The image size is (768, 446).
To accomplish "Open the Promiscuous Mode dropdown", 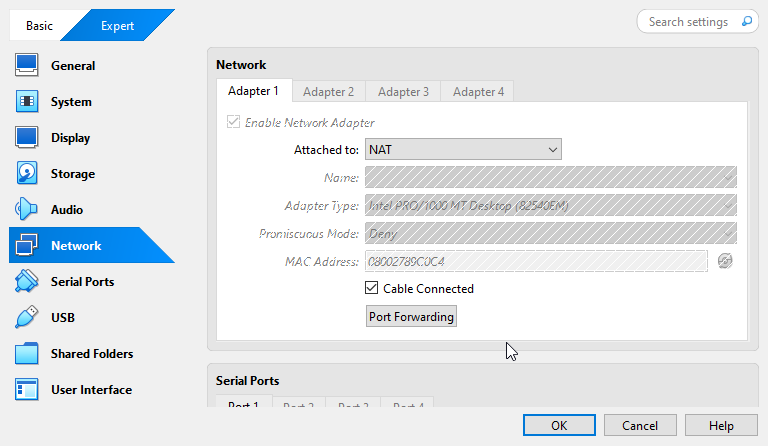I will coord(551,234).
